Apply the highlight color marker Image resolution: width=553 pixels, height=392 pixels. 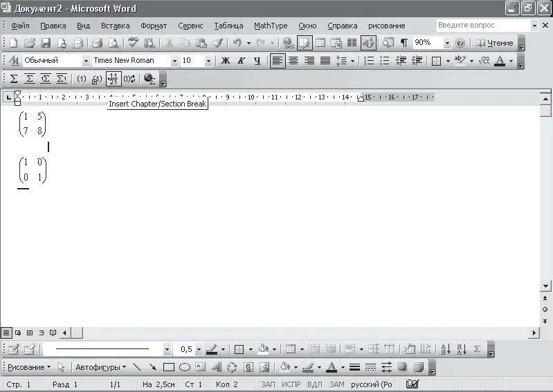pos(460,61)
